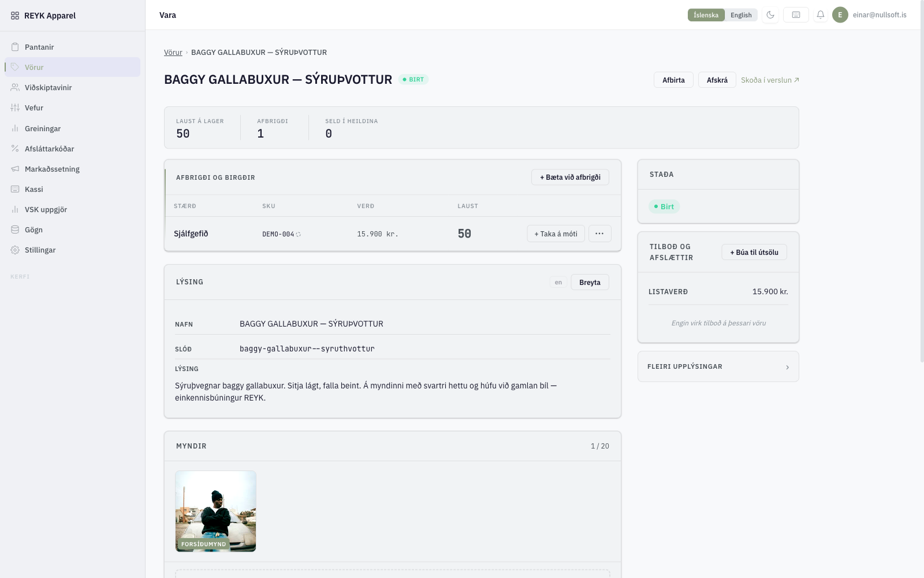Navigate to Greiningar in sidebar
The image size is (924, 578).
click(x=72, y=128)
